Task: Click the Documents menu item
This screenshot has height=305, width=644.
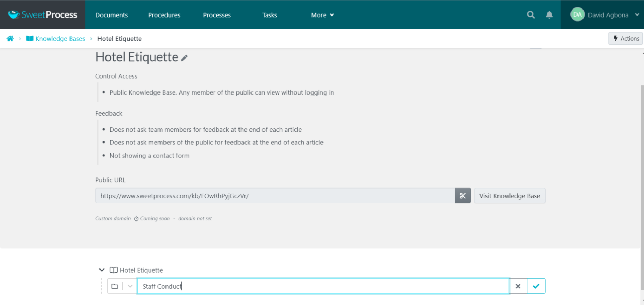Action: 112,15
